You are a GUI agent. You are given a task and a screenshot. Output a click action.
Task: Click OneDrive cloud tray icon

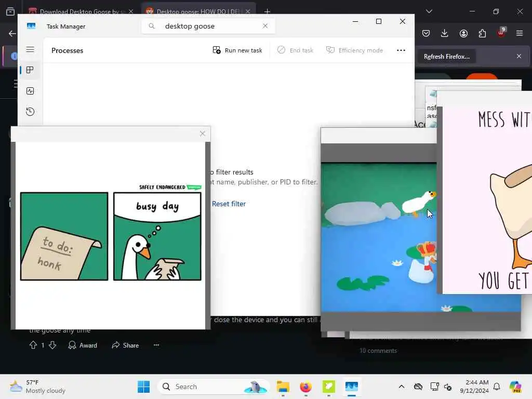418,387
